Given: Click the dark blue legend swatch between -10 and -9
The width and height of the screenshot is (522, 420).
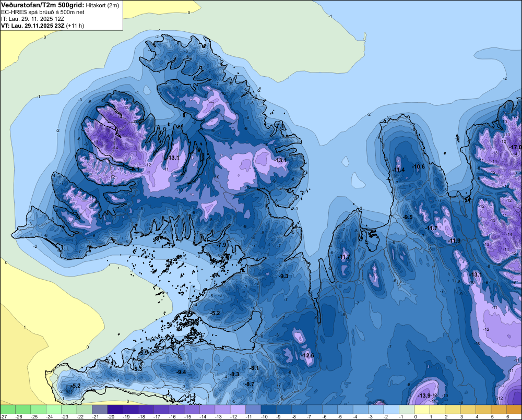Looking at the screenshot, I should click(x=268, y=409).
